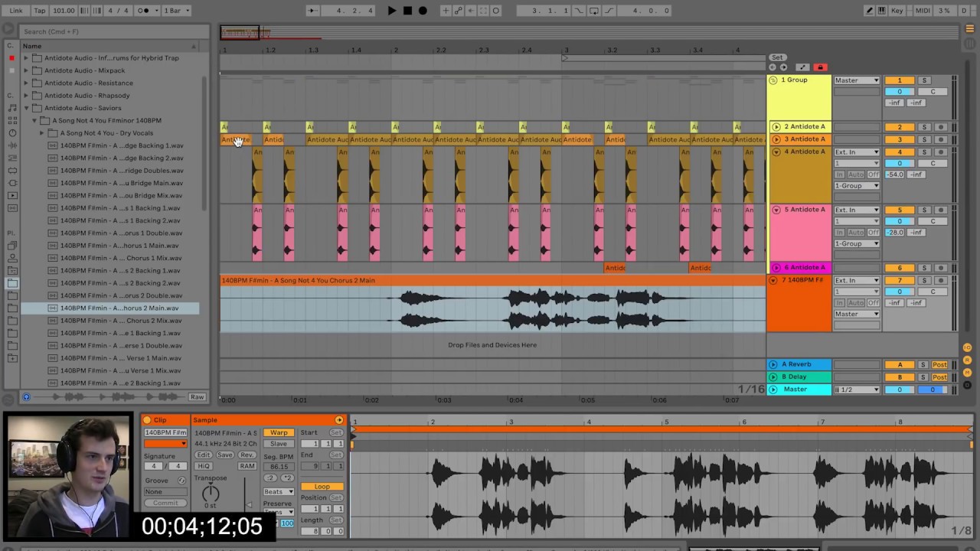
Task: Click the clip gain slider handle
Action: pos(248,504)
